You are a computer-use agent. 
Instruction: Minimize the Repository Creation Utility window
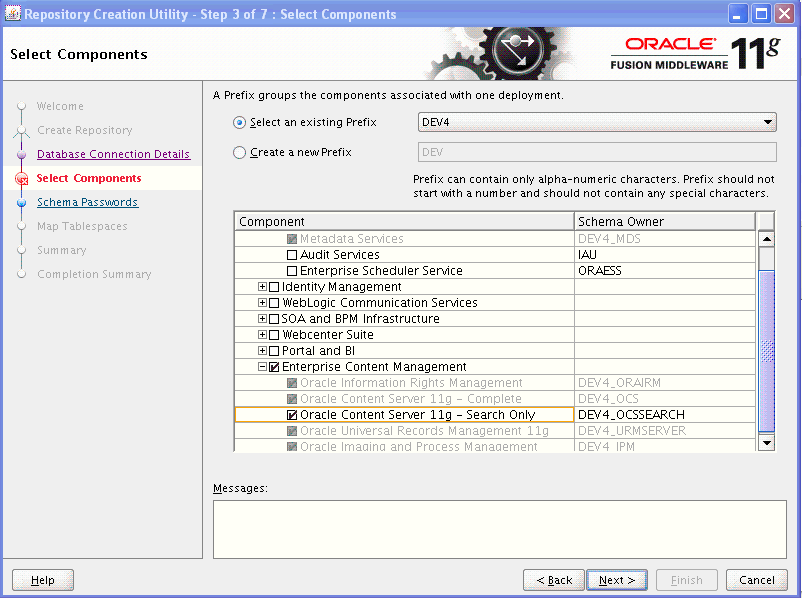pyautogui.click(x=738, y=14)
